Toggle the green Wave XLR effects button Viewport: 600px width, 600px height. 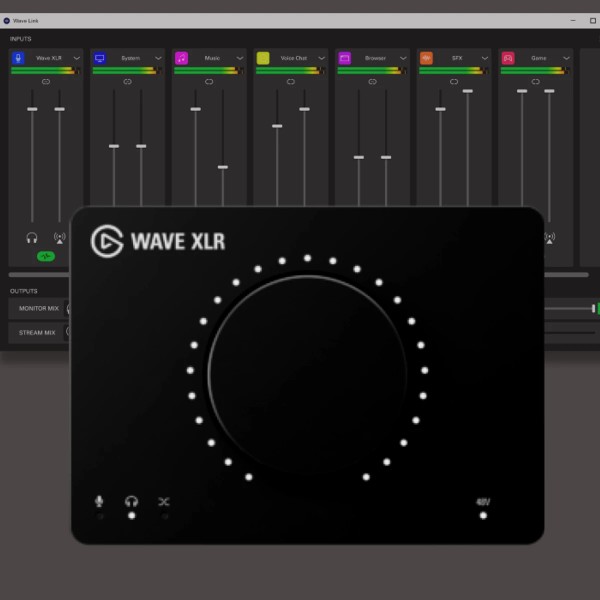point(46,257)
